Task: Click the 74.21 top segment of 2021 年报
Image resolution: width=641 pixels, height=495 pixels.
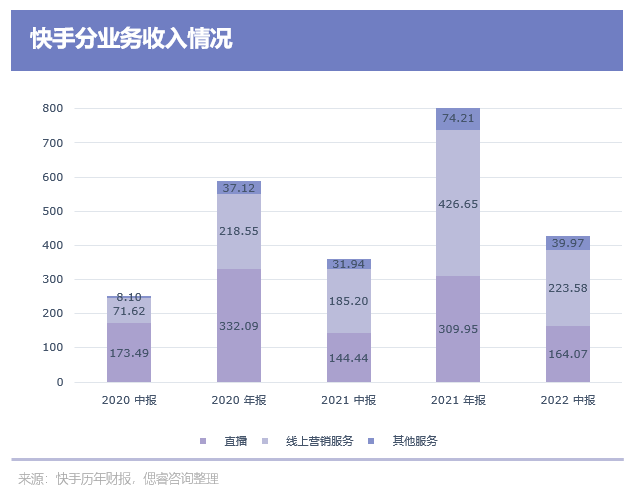Action: pyautogui.click(x=458, y=119)
